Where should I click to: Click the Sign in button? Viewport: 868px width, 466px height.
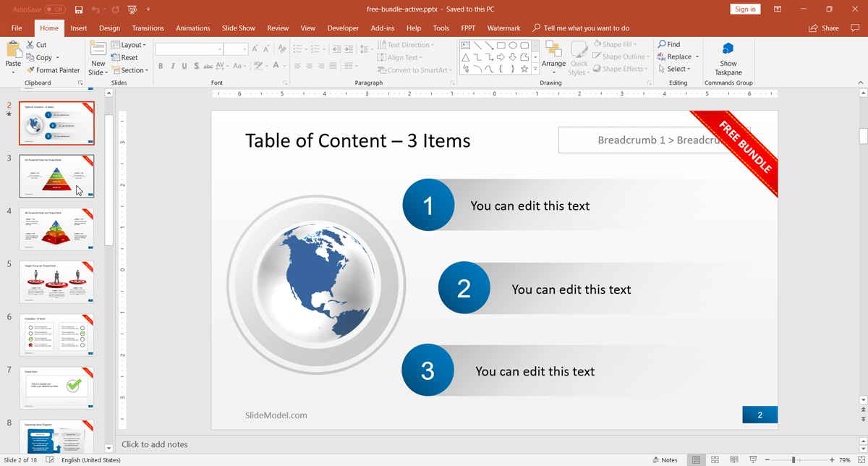(x=745, y=9)
